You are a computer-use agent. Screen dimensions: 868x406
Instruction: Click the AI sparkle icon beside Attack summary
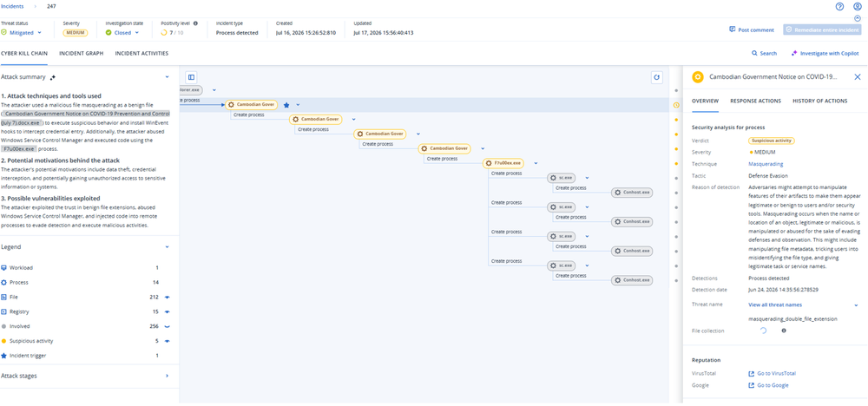click(x=53, y=77)
